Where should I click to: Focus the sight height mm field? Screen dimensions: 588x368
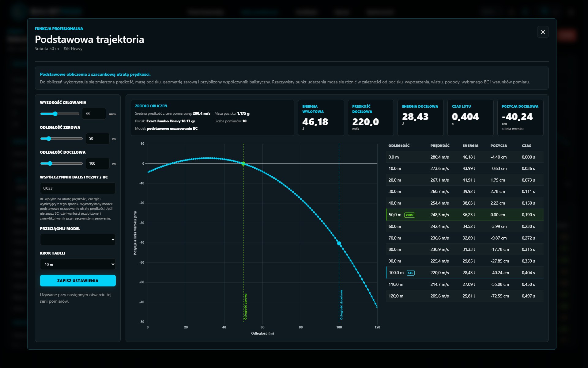pos(94,114)
